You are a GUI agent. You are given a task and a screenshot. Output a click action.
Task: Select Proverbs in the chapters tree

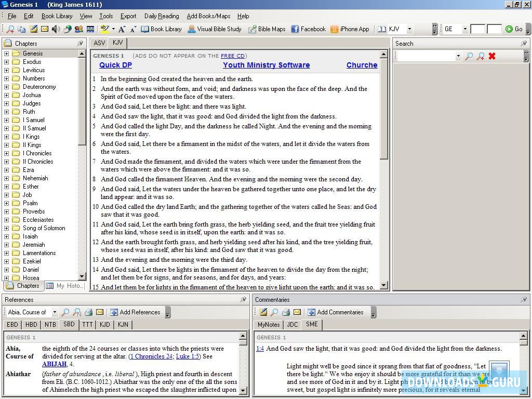coord(34,211)
